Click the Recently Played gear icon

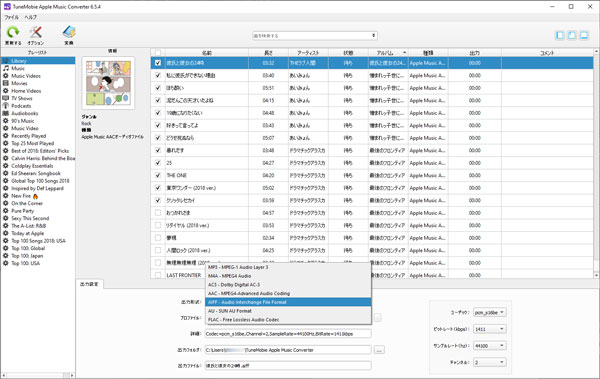pos(5,136)
